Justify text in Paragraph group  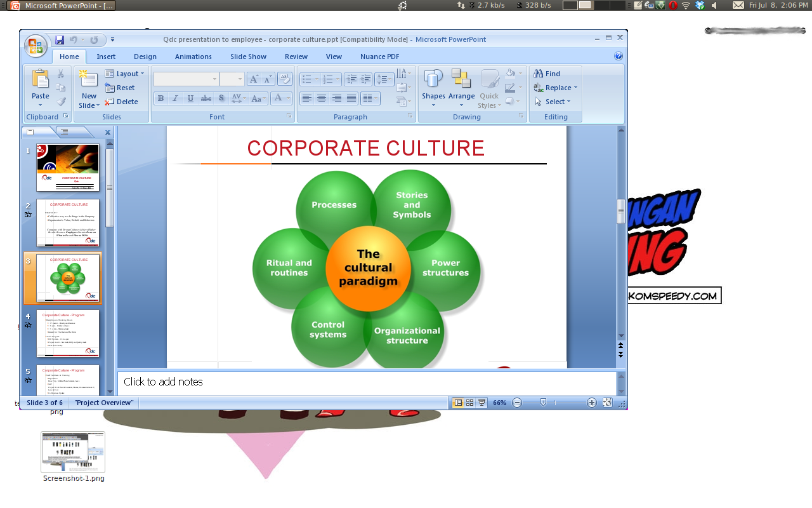pos(351,98)
